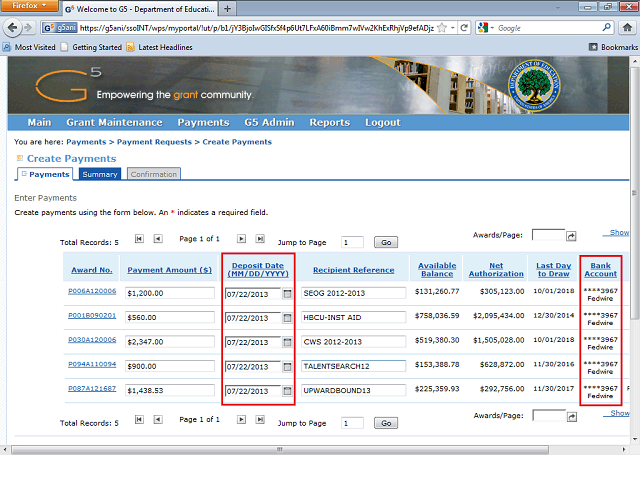Open the Reports menu

tap(329, 123)
